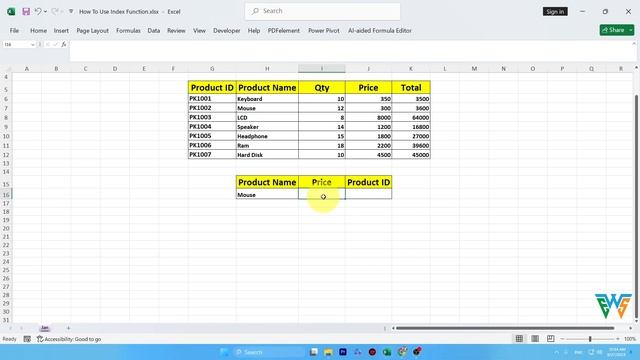Switch to Normal view icon

pyautogui.click(x=519, y=339)
